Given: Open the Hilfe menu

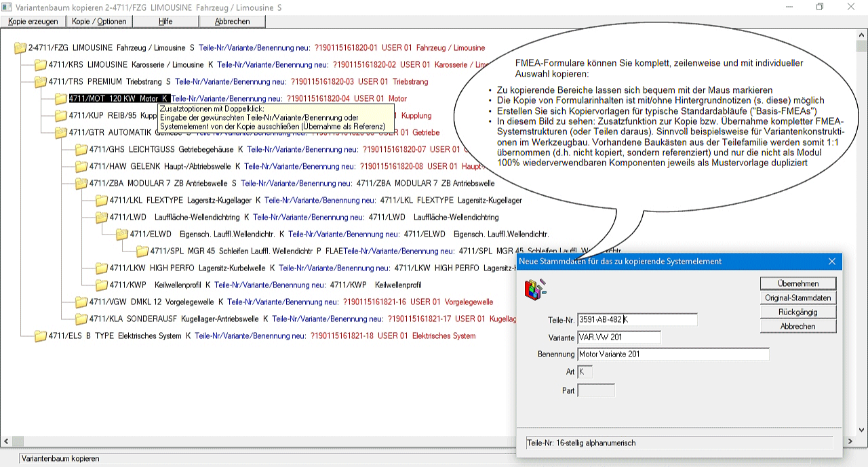Looking at the screenshot, I should click(x=165, y=22).
